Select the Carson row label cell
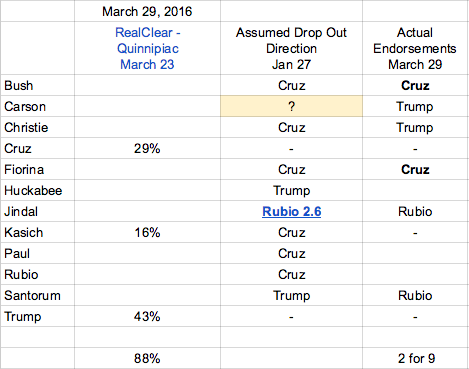The height and width of the screenshot is (369, 469). click(x=37, y=106)
